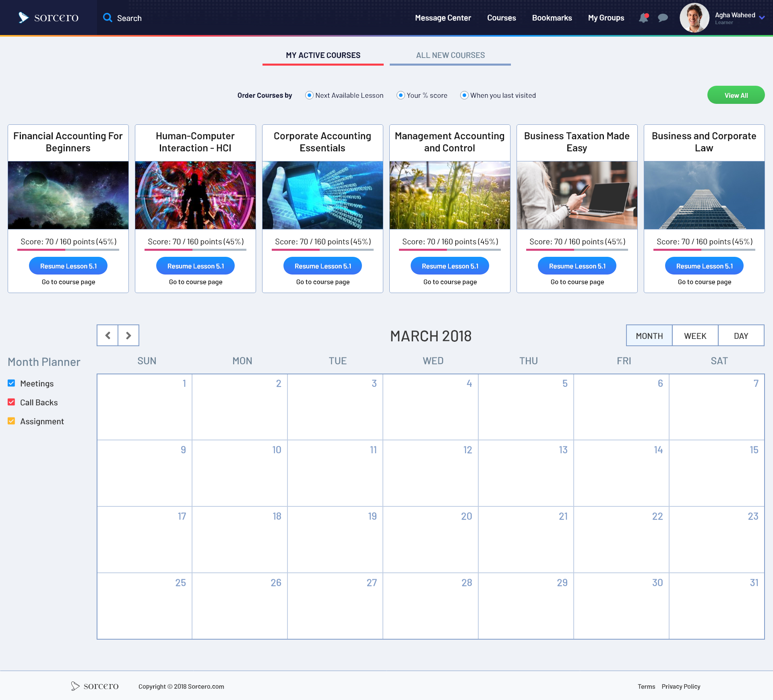Uncheck the Call Backs checkbox
773x700 pixels.
point(11,402)
